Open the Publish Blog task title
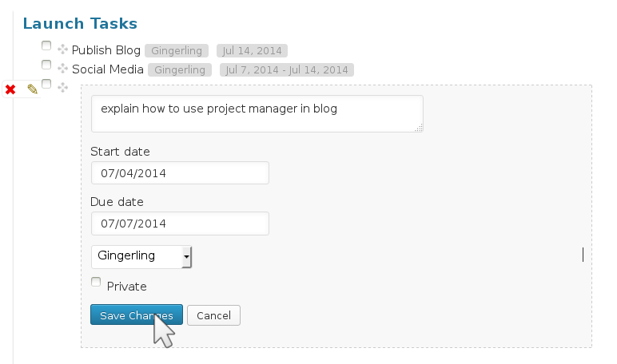Screen dimensions: 617x364 coord(106,50)
